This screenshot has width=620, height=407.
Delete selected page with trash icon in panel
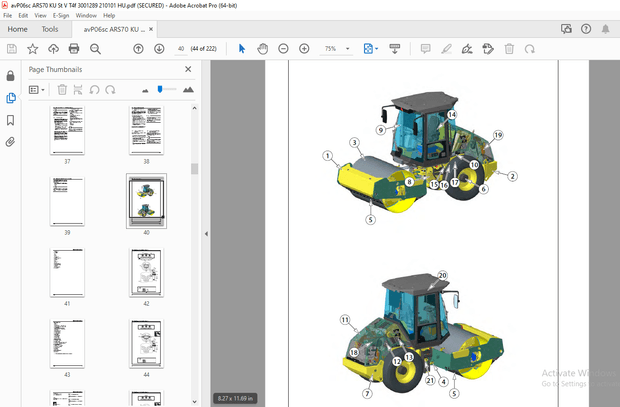62,89
